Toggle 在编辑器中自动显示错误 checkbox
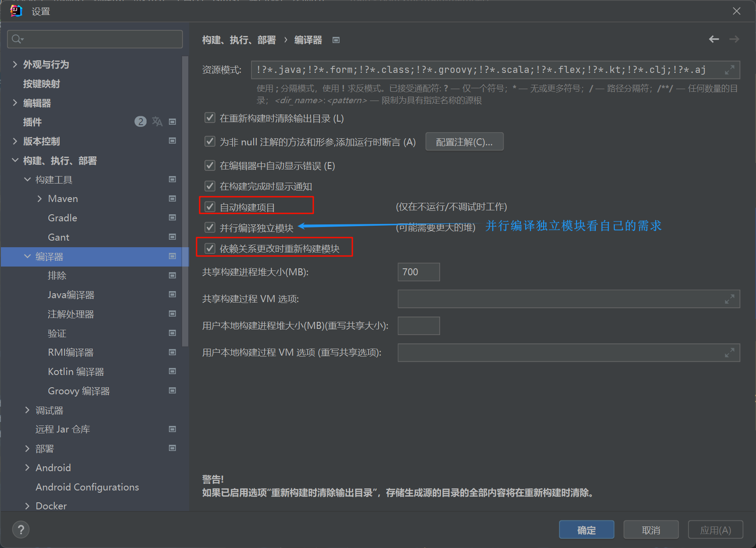The height and width of the screenshot is (548, 756). [x=210, y=165]
